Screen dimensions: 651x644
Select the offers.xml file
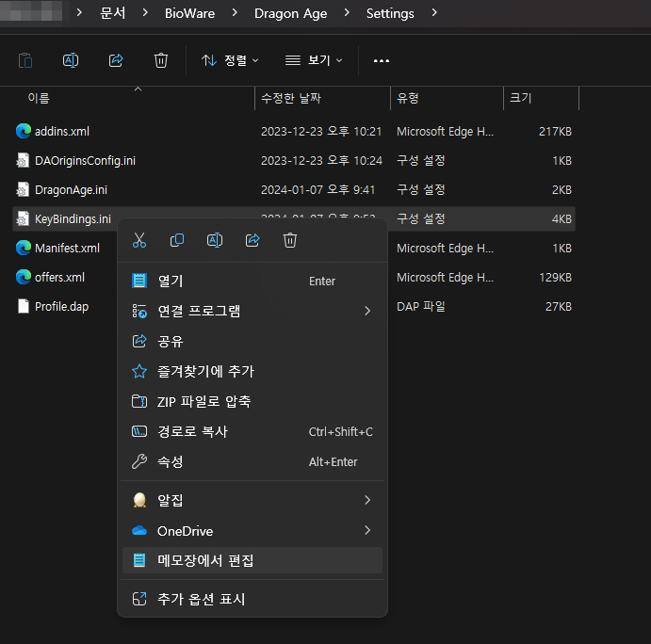(59, 277)
